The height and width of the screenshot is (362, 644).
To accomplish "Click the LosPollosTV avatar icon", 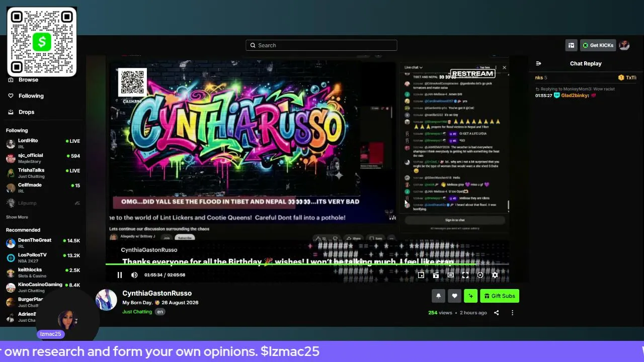I will click(x=11, y=257).
